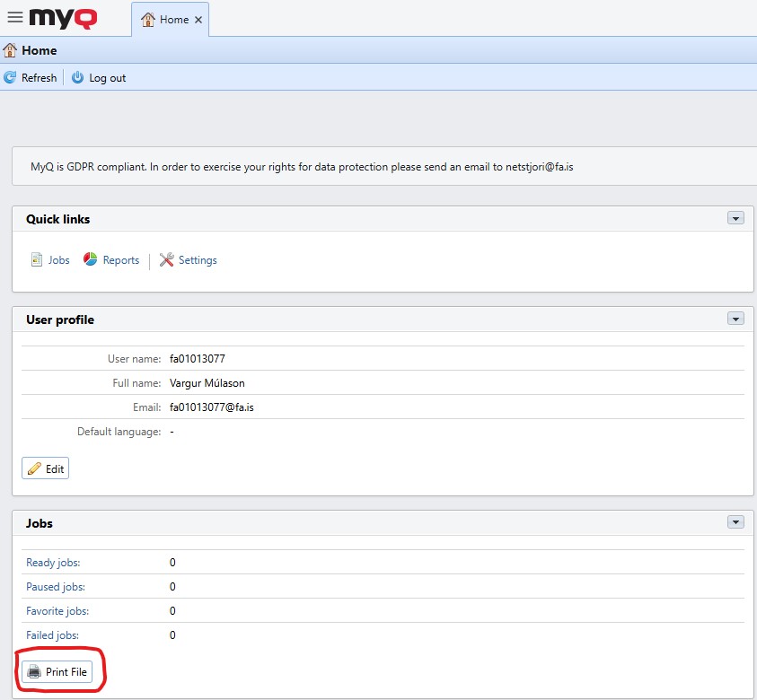Screen dimensions: 757x700
Task: Open the hamburger main menu
Action: point(14,18)
